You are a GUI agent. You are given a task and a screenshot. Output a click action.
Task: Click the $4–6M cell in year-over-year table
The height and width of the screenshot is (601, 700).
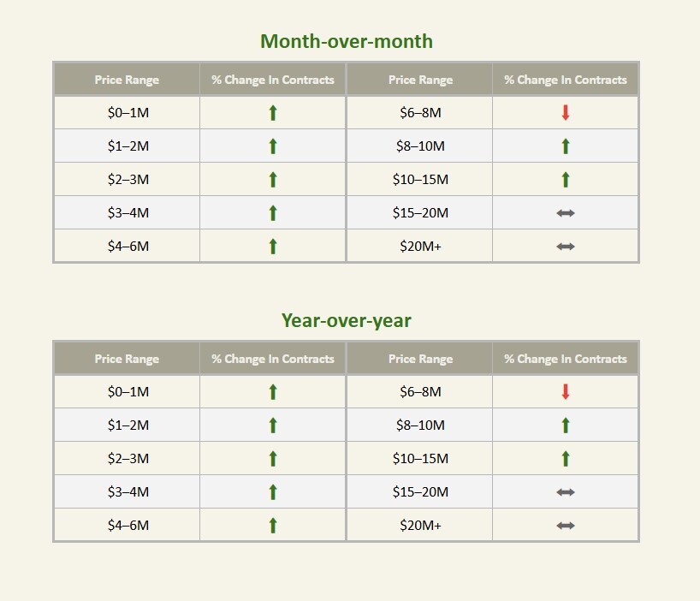click(128, 526)
